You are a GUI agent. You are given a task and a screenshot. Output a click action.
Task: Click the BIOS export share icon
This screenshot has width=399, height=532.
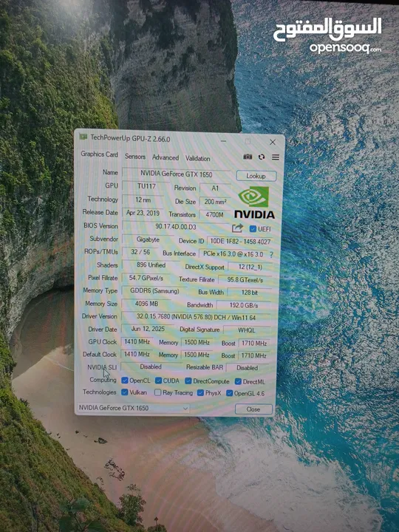pyautogui.click(x=237, y=228)
